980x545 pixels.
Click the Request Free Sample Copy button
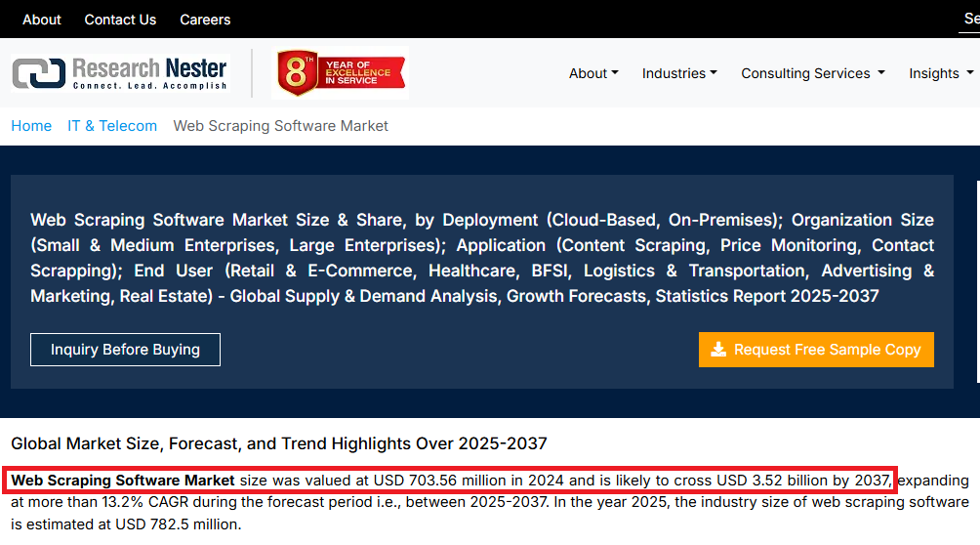tap(816, 349)
